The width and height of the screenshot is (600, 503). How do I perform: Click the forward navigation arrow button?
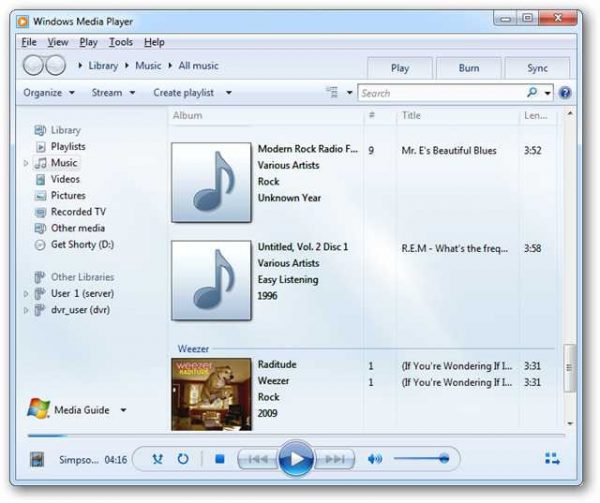(x=56, y=65)
